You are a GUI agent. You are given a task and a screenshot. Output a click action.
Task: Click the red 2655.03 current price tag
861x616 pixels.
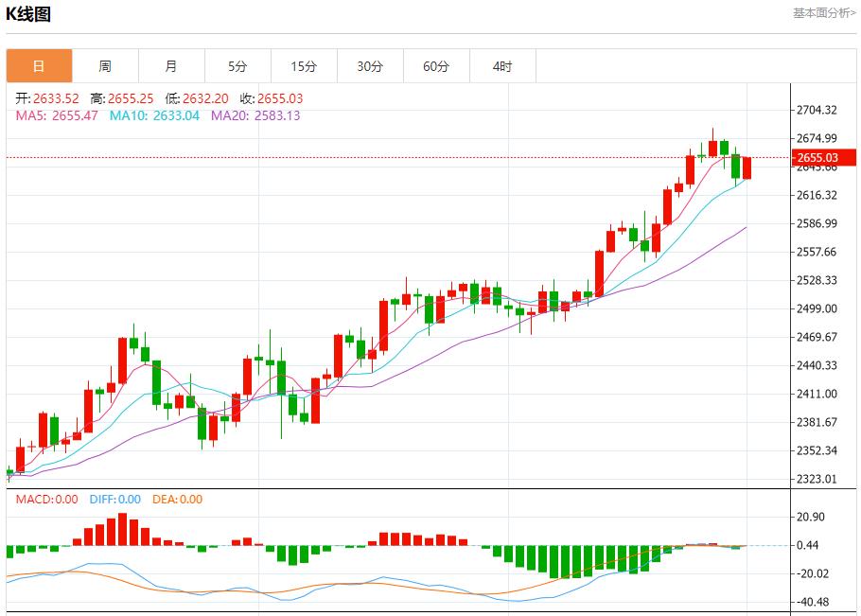[818, 157]
